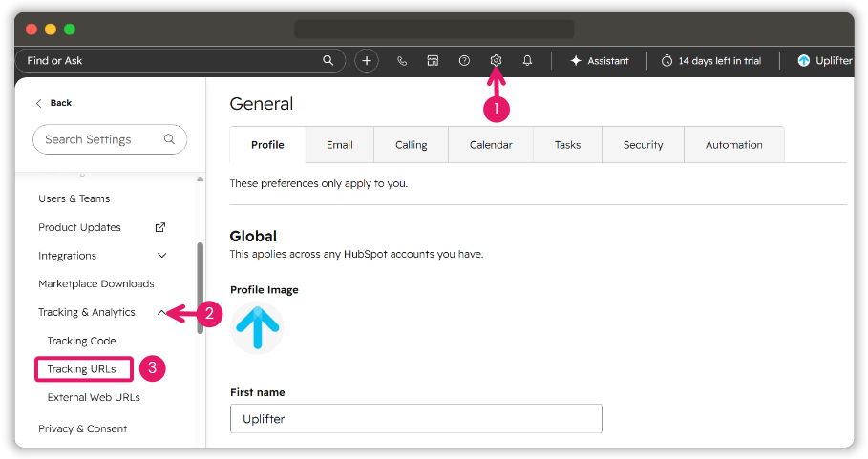Click the search magnifier in Find or Ask
This screenshot has height=459, width=868.
point(328,60)
